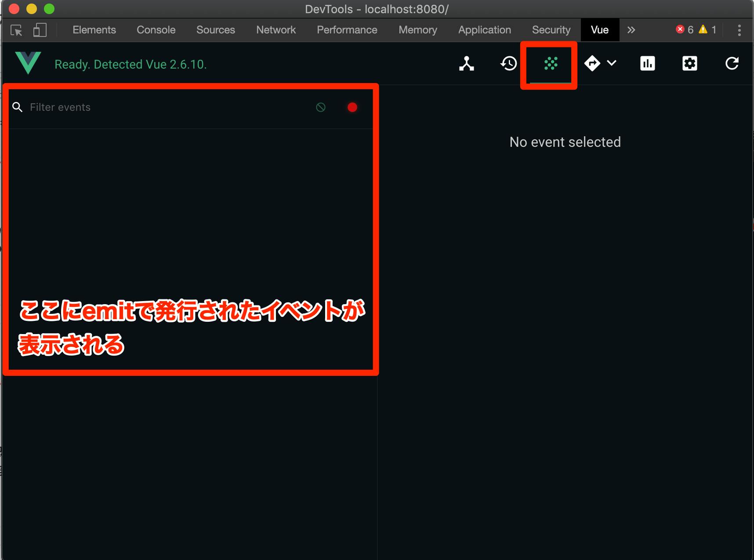Screen dimensions: 754x560
Task: Click the error counter showing 6 errors
Action: (x=685, y=29)
